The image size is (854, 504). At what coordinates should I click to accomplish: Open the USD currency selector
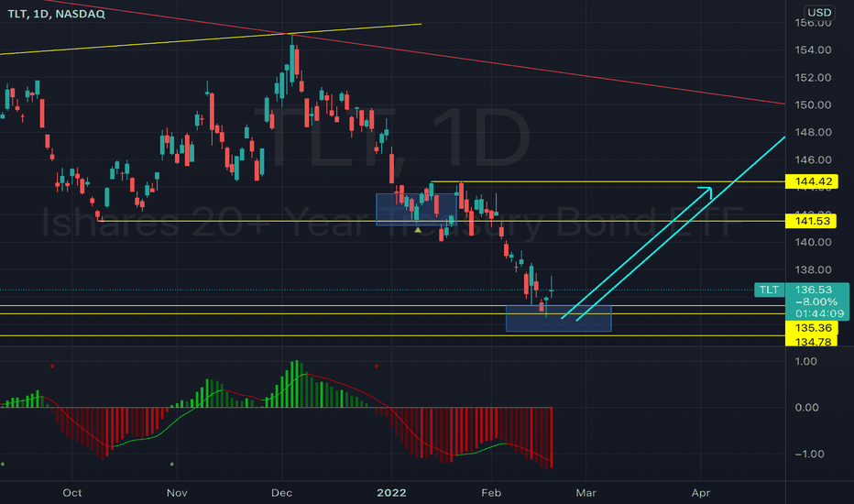pos(819,12)
